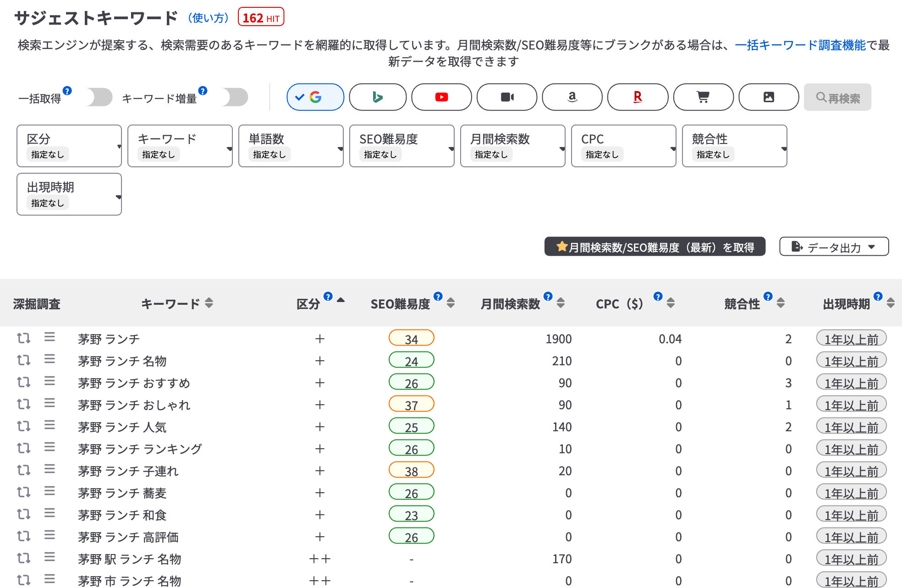Open help tooltip for 区分 column
This screenshot has width=902, height=588.
click(328, 297)
